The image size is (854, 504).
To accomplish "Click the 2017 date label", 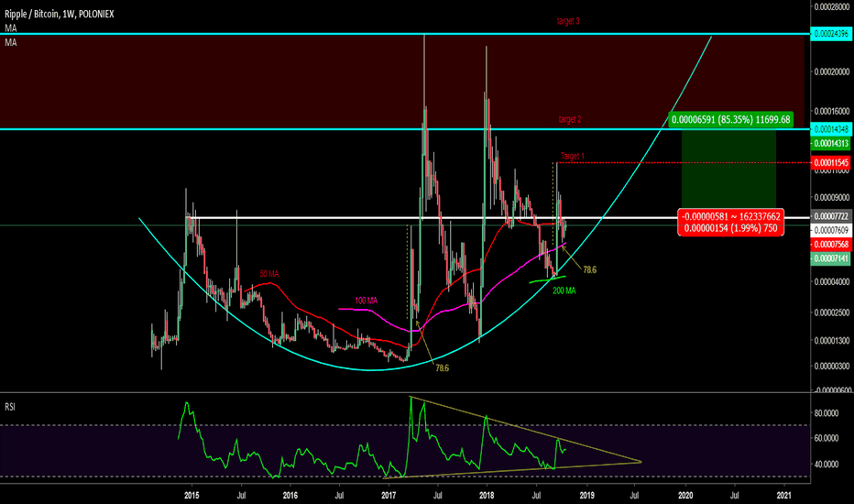I will pos(389,495).
